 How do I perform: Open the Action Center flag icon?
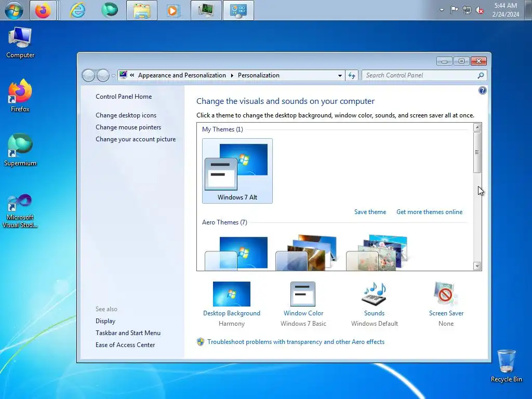[x=454, y=10]
